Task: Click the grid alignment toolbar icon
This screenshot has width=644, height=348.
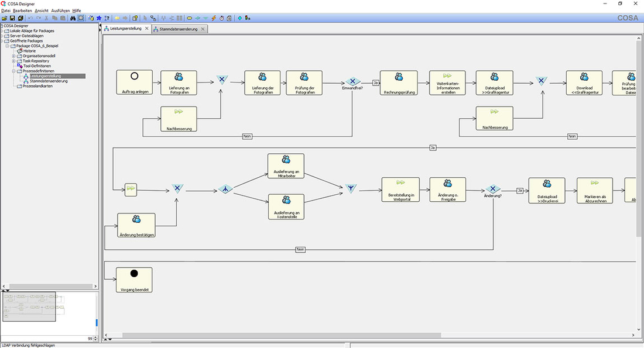Action: pyautogui.click(x=181, y=18)
